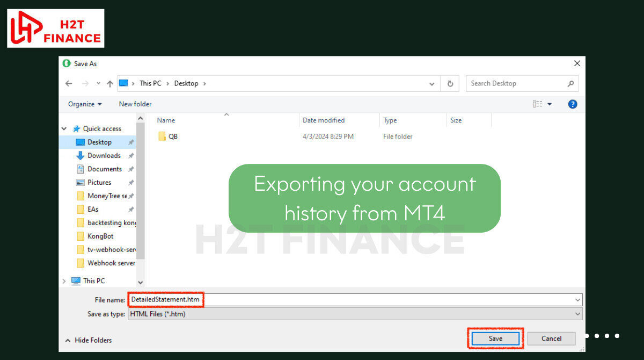This screenshot has height=360, width=644.
Task: Click the New folder button
Action: (x=135, y=104)
